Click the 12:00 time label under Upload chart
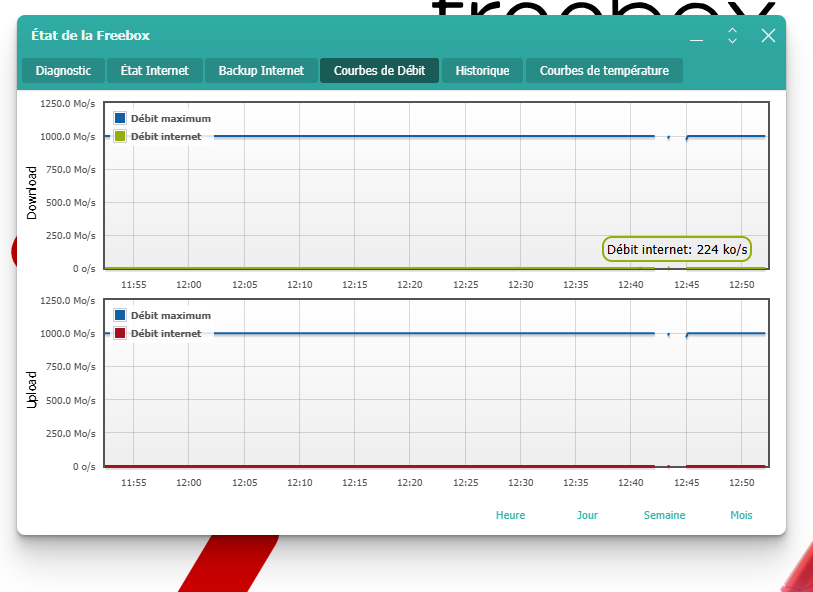This screenshot has width=813, height=592. [189, 483]
